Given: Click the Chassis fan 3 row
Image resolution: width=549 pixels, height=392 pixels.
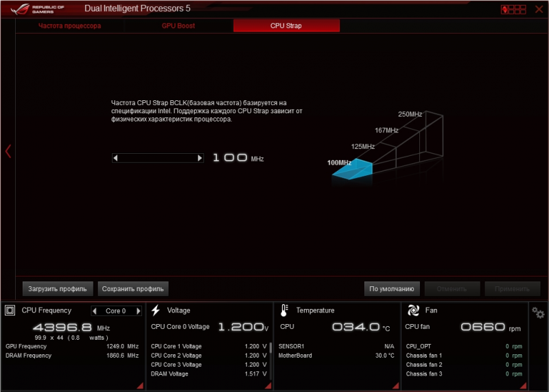Looking at the screenshot, I should (x=464, y=374).
